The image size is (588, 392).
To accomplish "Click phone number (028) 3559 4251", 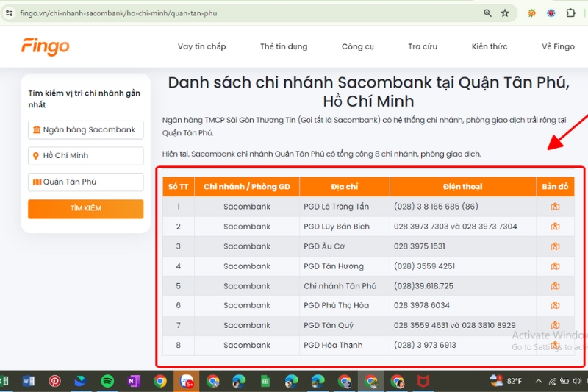I will 425,266.
